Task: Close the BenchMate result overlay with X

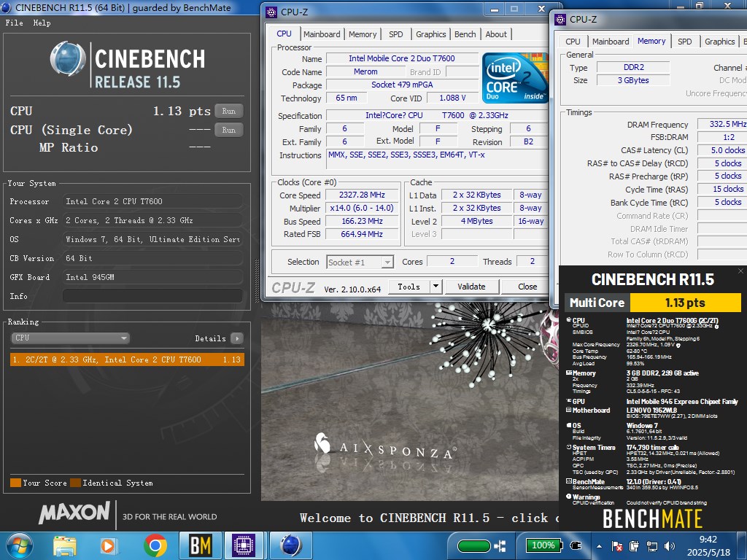Action: (740, 271)
